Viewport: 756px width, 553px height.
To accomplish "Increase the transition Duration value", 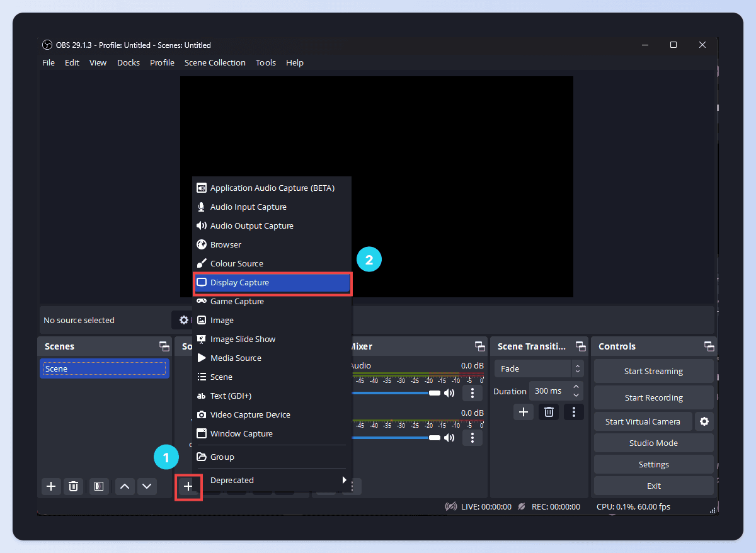I will (576, 387).
